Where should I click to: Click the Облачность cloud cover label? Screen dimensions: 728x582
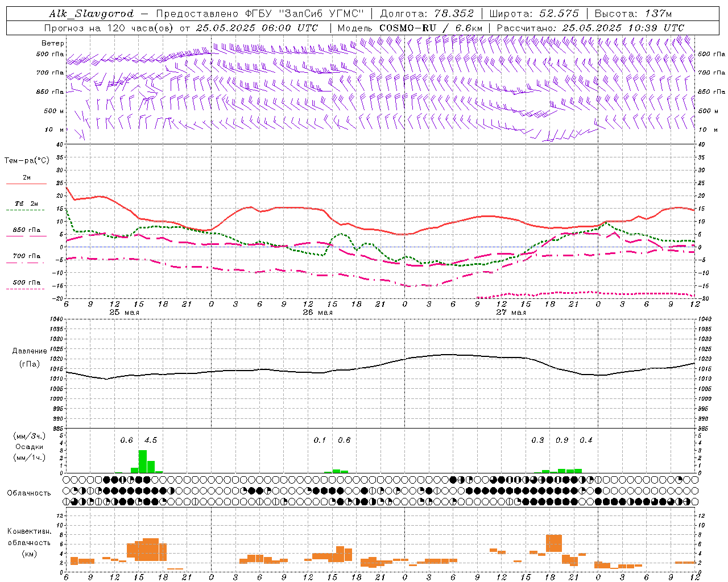click(x=29, y=493)
